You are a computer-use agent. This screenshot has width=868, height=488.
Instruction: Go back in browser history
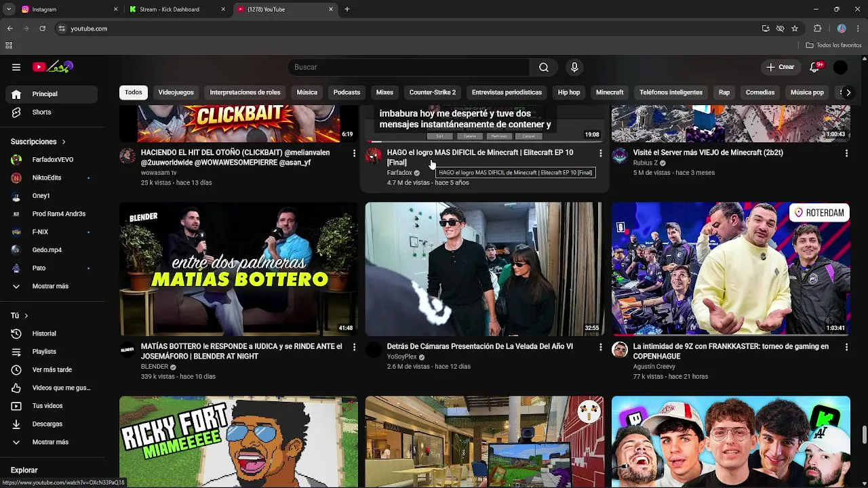9,28
